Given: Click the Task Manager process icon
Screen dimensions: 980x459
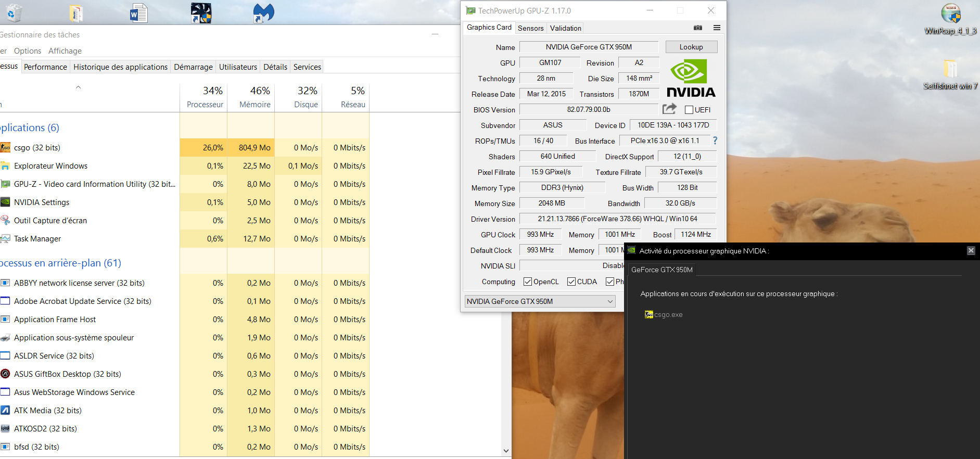Looking at the screenshot, I should [5, 238].
